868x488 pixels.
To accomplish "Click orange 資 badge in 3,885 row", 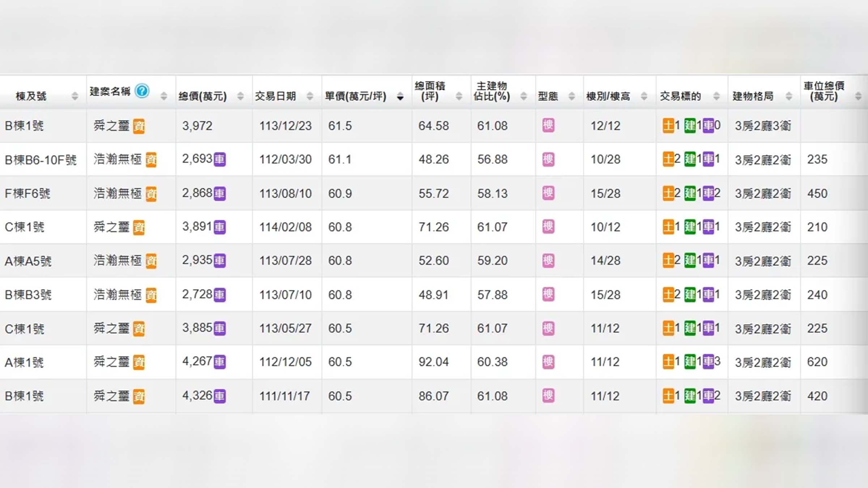I will pyautogui.click(x=139, y=329).
